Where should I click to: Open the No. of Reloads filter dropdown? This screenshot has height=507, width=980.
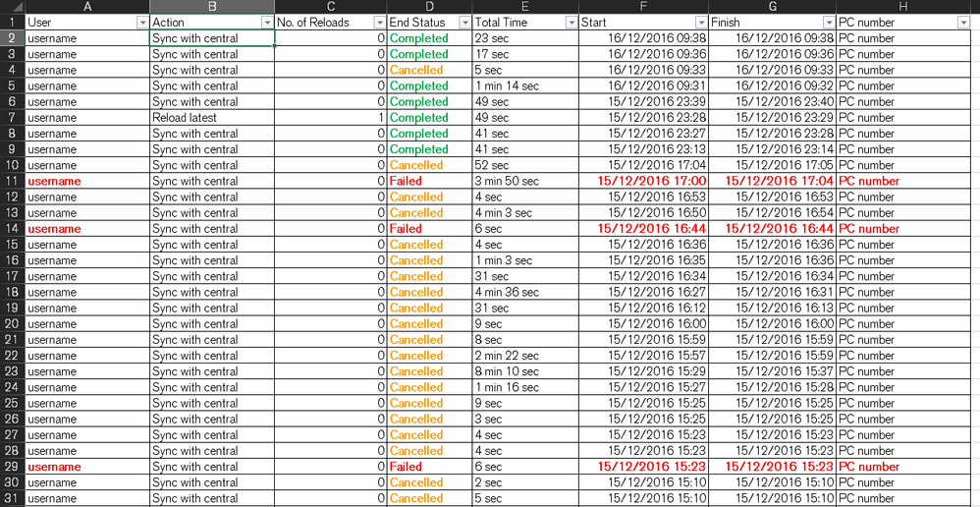click(x=379, y=23)
